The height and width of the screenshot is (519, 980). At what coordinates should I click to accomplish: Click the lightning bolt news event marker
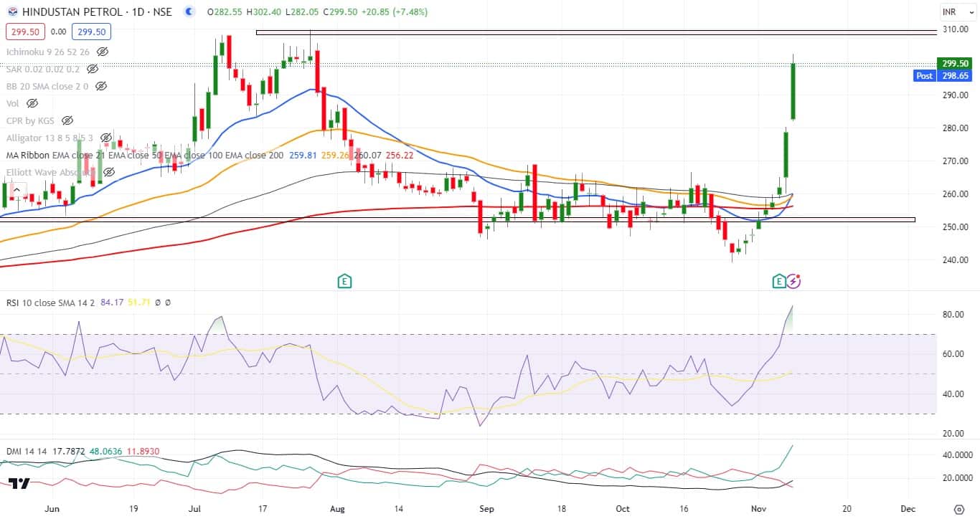coord(793,280)
